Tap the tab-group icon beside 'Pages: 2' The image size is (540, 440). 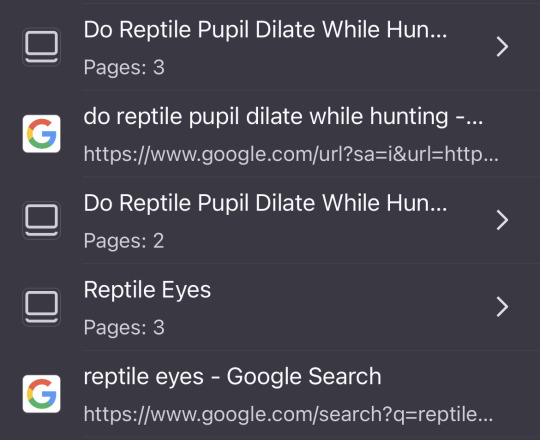point(41,220)
